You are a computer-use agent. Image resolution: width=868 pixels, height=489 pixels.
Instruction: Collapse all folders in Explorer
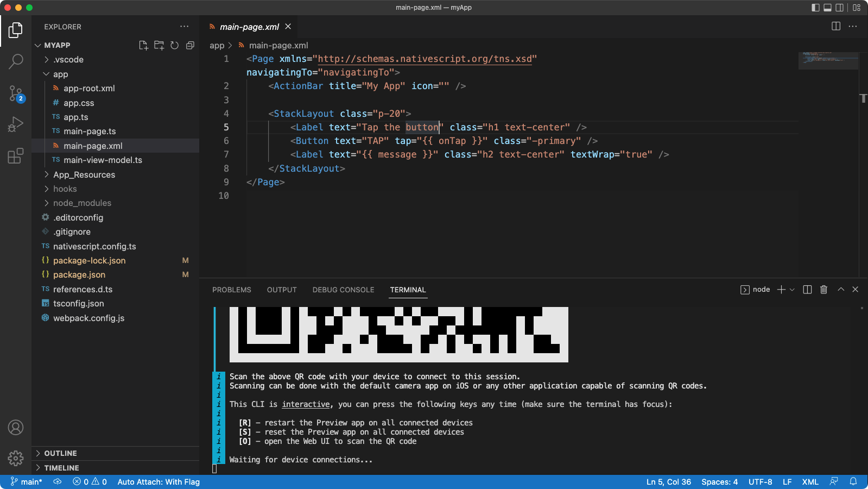click(190, 45)
